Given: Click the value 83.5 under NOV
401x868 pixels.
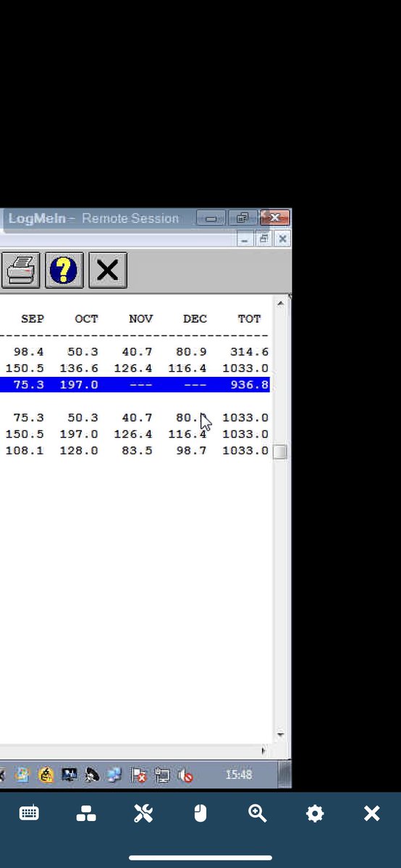Looking at the screenshot, I should (x=138, y=451).
